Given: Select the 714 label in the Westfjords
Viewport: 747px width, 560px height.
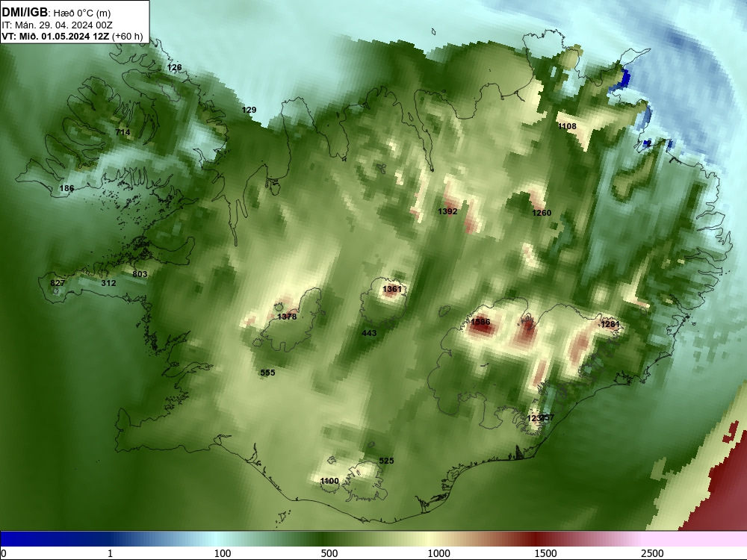Looking at the screenshot, I should [123, 132].
